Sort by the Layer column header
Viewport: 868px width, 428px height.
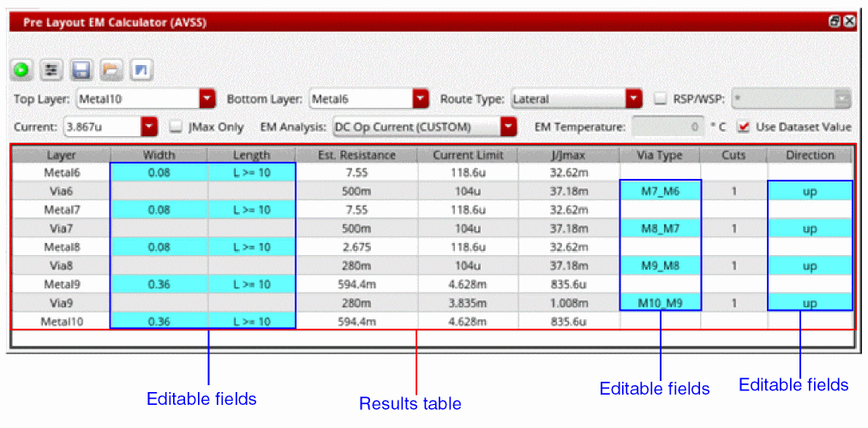pyautogui.click(x=62, y=156)
